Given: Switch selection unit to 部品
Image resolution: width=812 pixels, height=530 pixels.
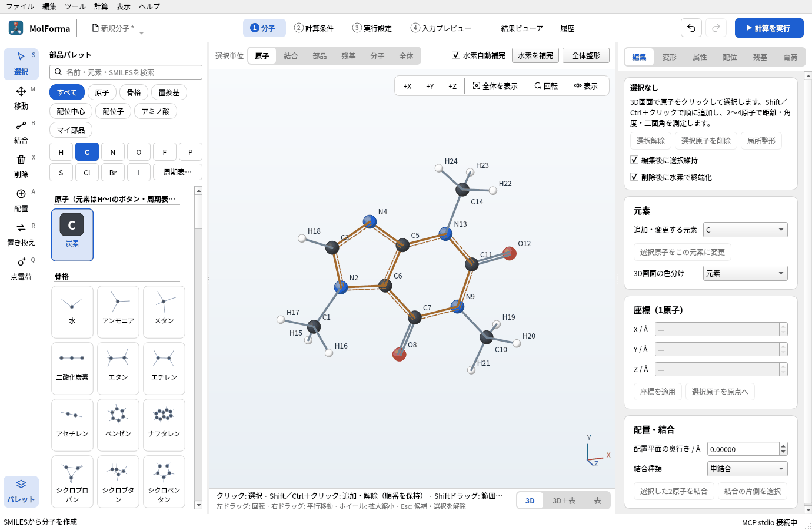Looking at the screenshot, I should (320, 56).
